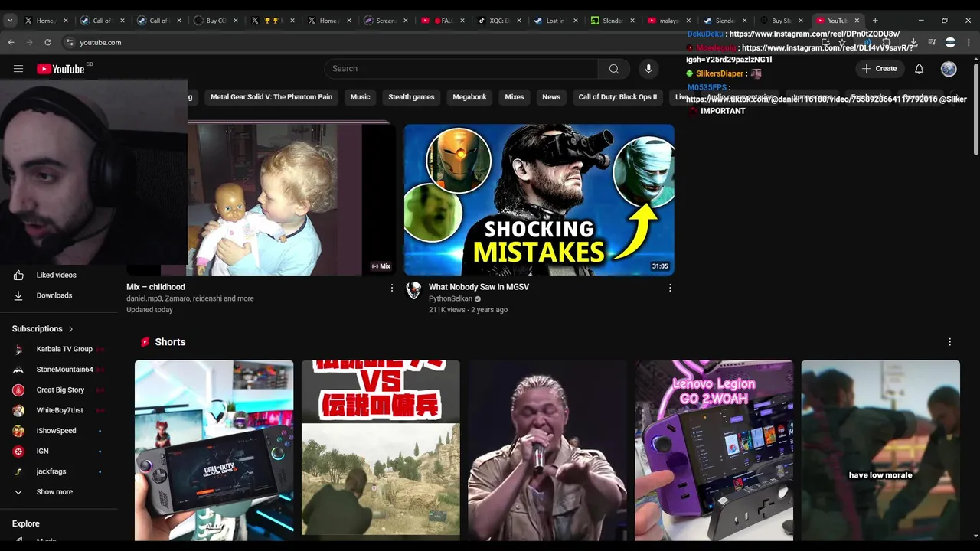Viewport: 980px width, 551px height.
Task: Open the tab search dropdown arrow
Action: (10, 21)
